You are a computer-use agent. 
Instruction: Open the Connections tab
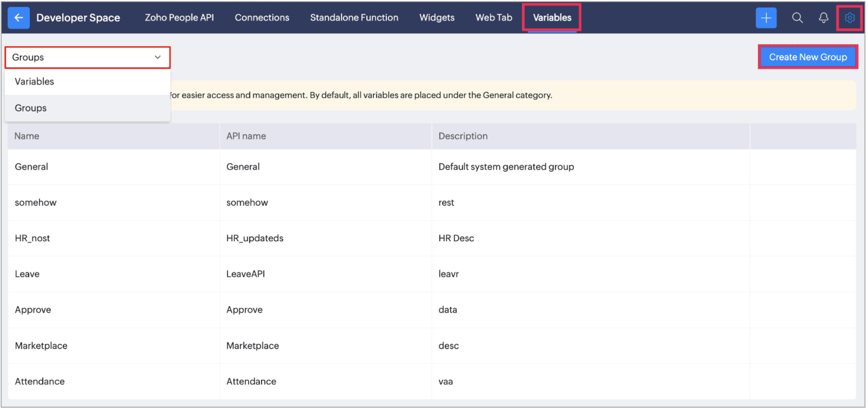[262, 18]
